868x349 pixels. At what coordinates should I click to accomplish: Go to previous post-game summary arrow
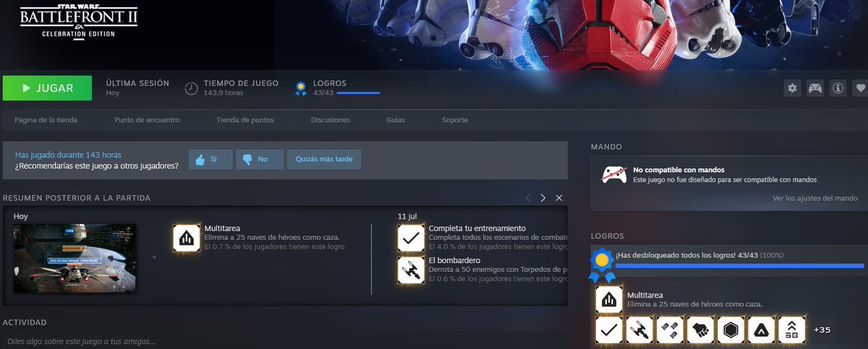[x=528, y=198]
